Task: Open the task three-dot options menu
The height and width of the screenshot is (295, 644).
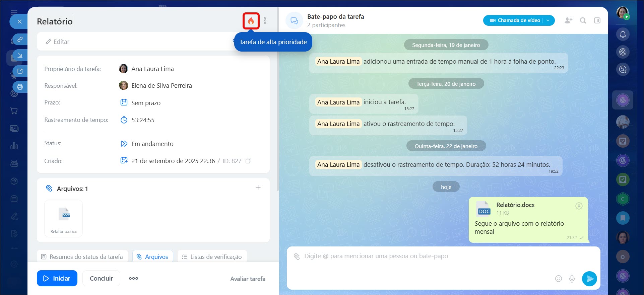Action: 265,21
